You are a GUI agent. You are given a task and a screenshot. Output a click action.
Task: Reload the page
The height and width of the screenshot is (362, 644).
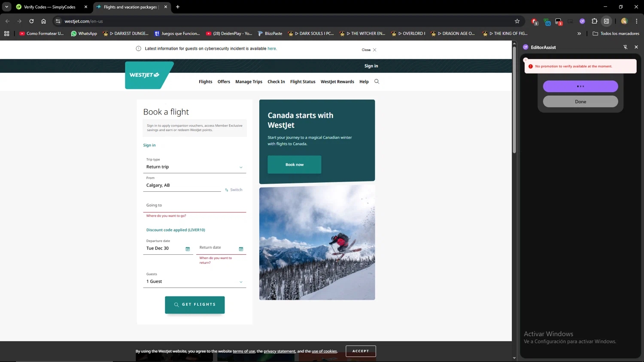point(31,21)
